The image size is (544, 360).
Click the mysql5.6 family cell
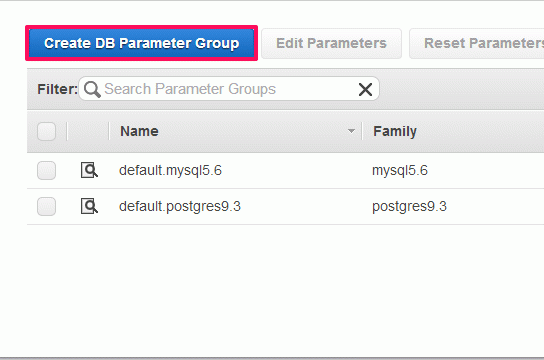pos(400,171)
